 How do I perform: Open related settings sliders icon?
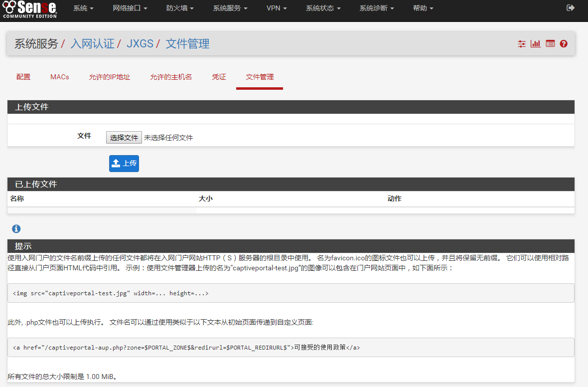[522, 44]
